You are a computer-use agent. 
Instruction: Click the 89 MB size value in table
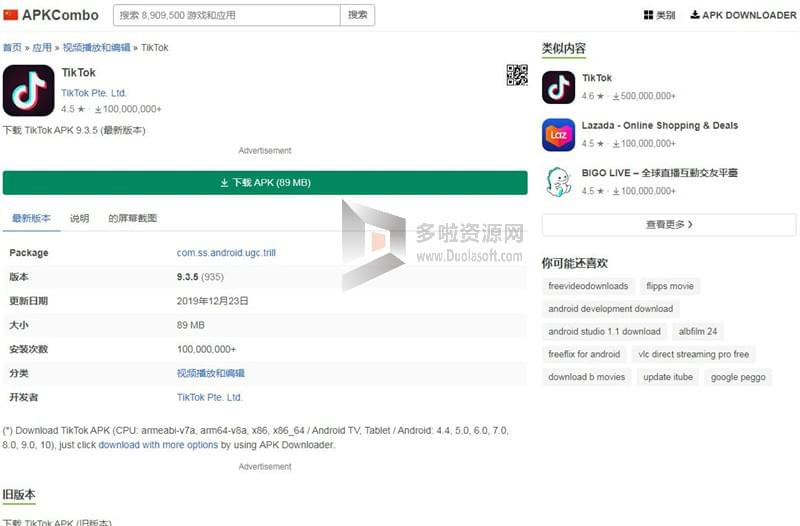pyautogui.click(x=190, y=325)
